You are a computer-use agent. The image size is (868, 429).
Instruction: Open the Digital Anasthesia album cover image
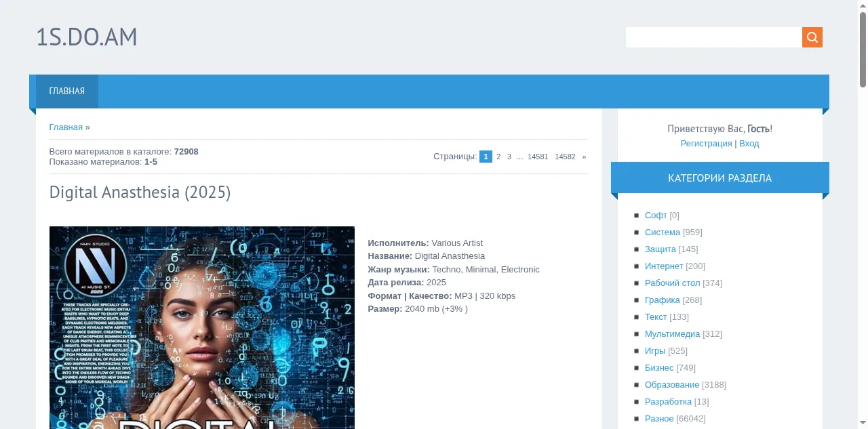(x=202, y=327)
